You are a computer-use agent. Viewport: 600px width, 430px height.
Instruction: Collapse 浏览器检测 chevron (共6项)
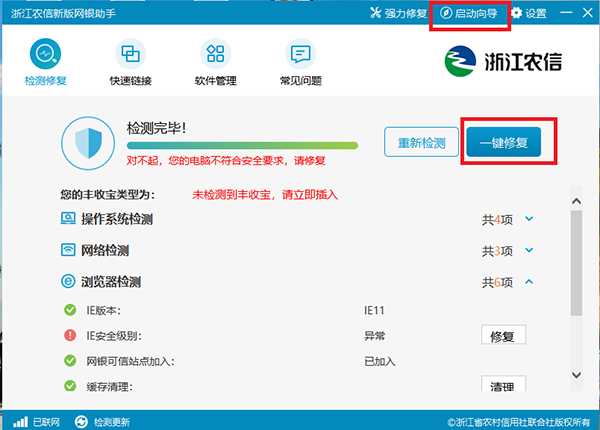[529, 282]
